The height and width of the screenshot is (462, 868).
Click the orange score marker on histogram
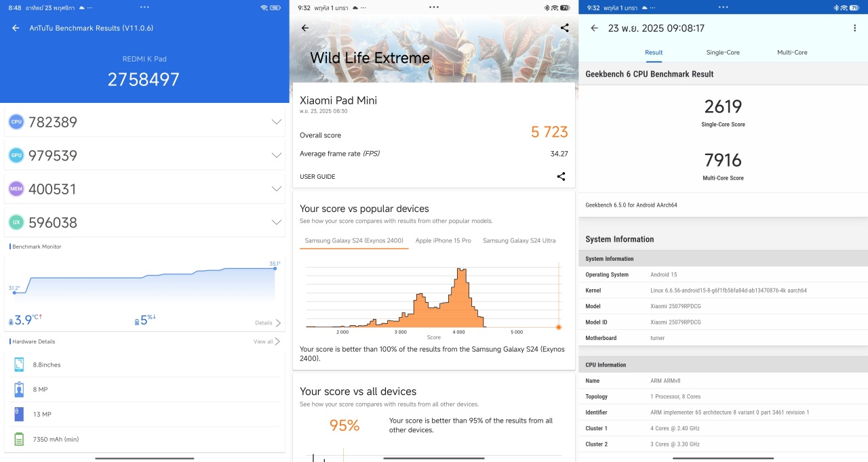(559, 327)
